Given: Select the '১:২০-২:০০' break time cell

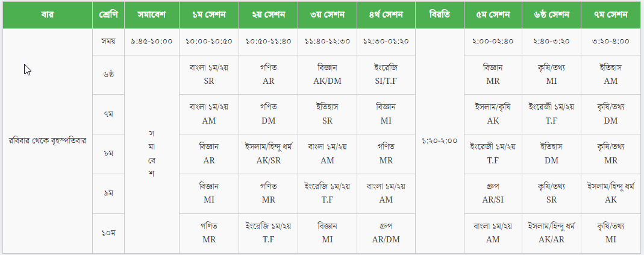Looking at the screenshot, I should [x=440, y=141].
